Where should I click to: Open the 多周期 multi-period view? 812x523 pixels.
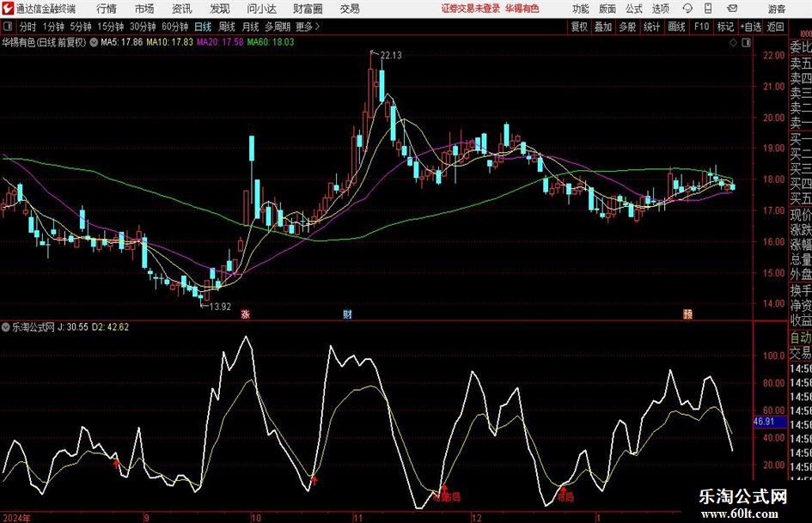(x=278, y=27)
